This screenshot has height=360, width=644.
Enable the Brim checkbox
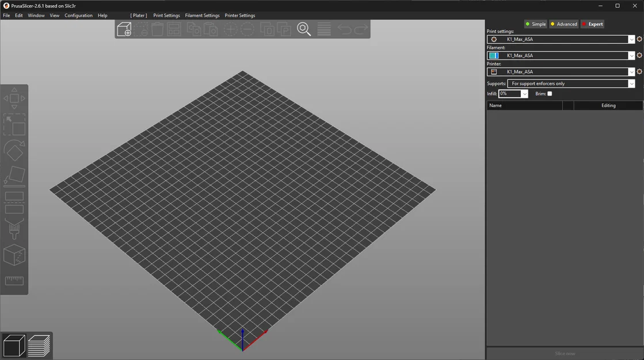[550, 94]
